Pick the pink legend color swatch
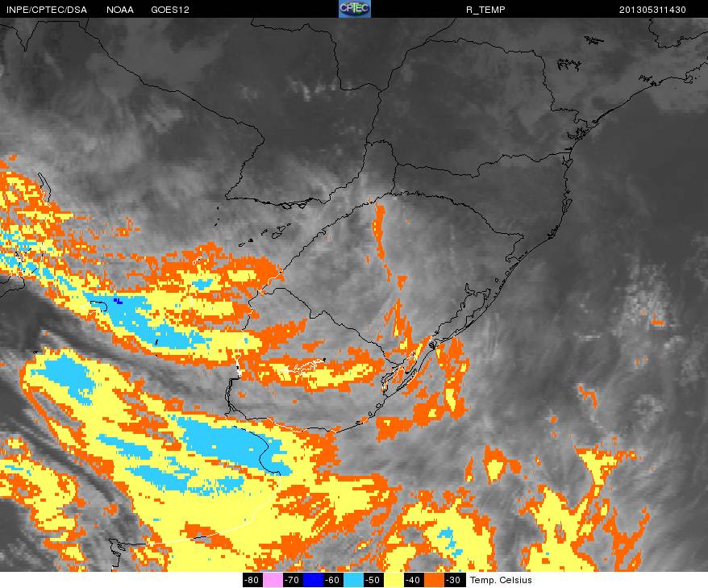 [x=273, y=580]
